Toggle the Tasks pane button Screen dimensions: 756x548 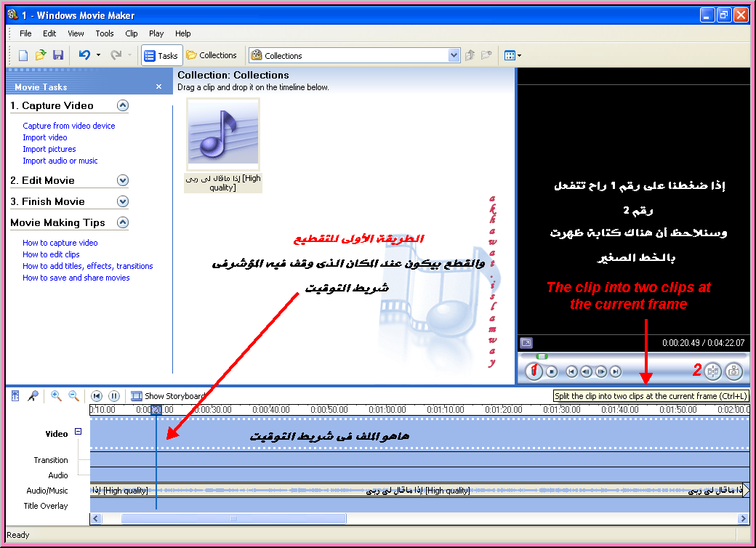(x=162, y=55)
